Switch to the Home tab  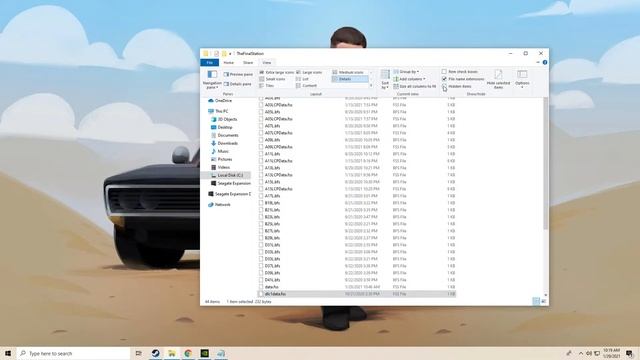click(229, 62)
